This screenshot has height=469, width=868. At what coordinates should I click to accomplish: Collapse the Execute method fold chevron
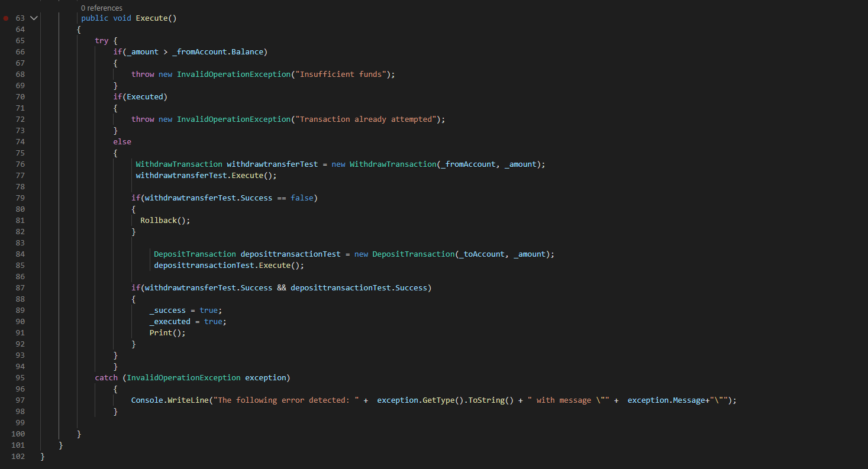pos(34,18)
